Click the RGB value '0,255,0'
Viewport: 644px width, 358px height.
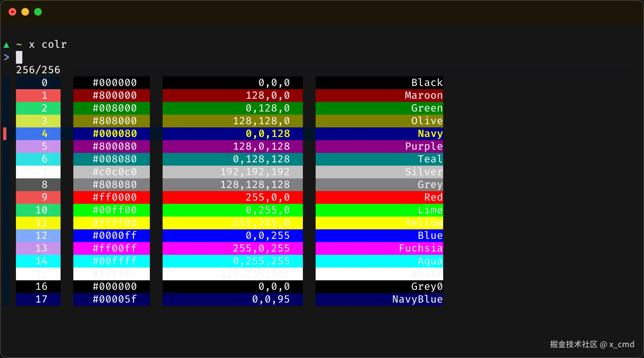tap(268, 210)
